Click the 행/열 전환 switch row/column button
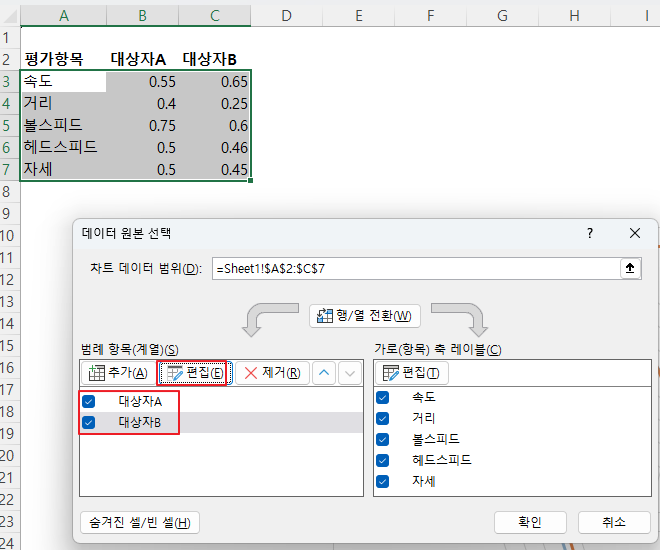Viewport: 660px width, 550px height. pos(365,316)
